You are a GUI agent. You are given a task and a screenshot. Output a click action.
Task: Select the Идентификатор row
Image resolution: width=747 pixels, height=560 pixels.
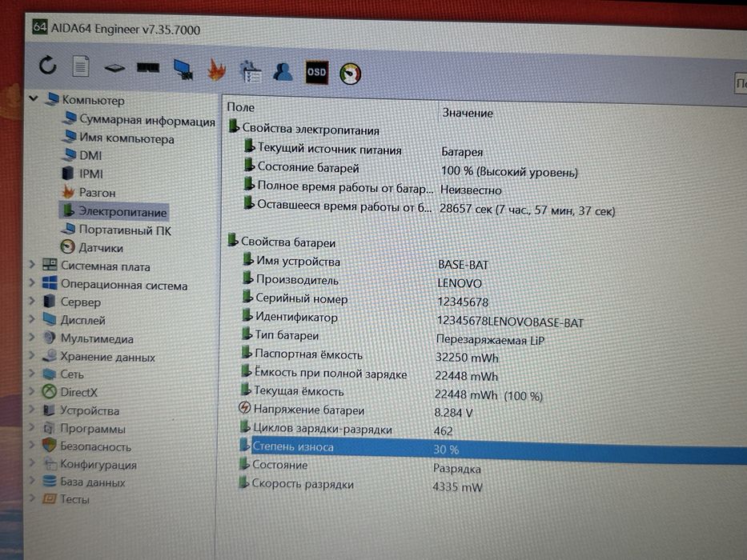click(412, 318)
